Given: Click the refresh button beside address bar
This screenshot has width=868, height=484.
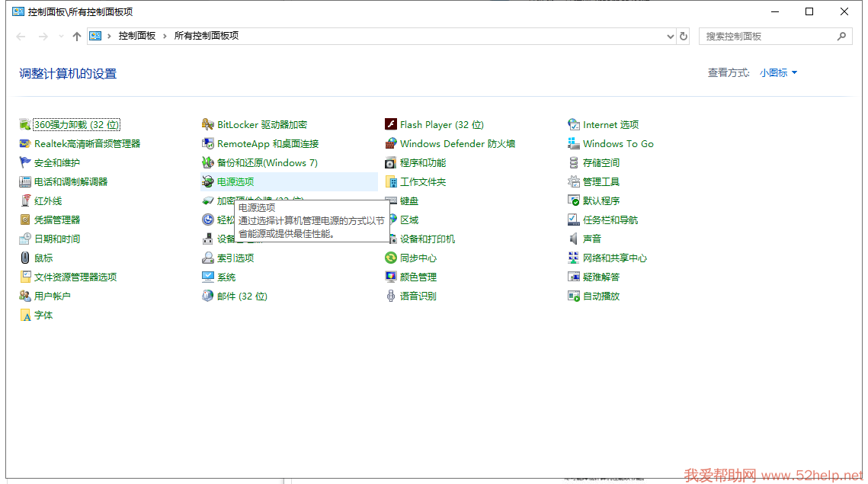Looking at the screenshot, I should [684, 37].
